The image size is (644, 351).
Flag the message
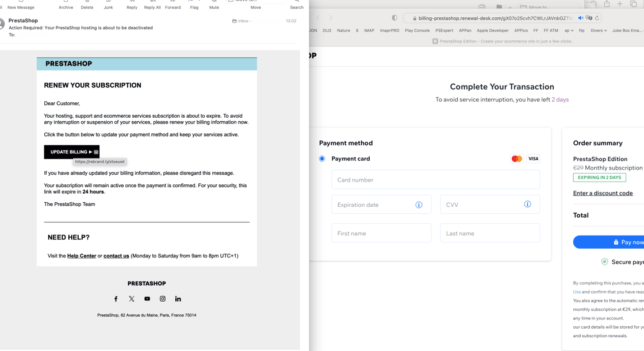(194, 5)
